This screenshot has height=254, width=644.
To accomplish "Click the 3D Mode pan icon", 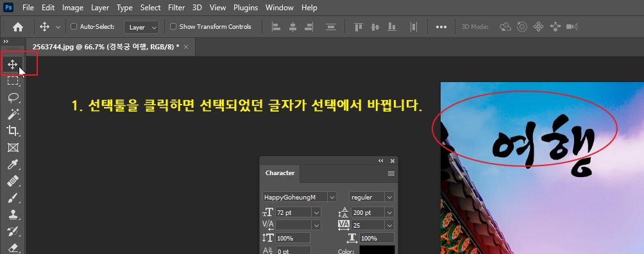I will [538, 27].
